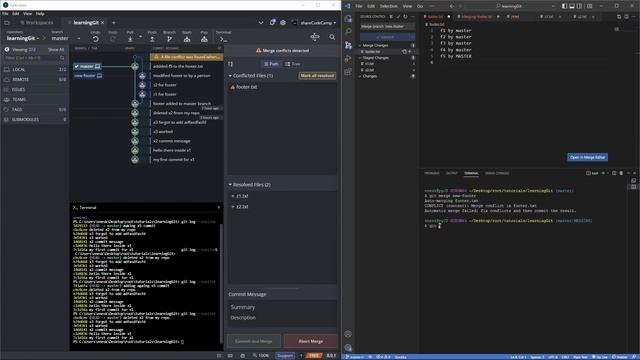
Task: Click refresh icon in Source Control header
Action: (x=405, y=17)
